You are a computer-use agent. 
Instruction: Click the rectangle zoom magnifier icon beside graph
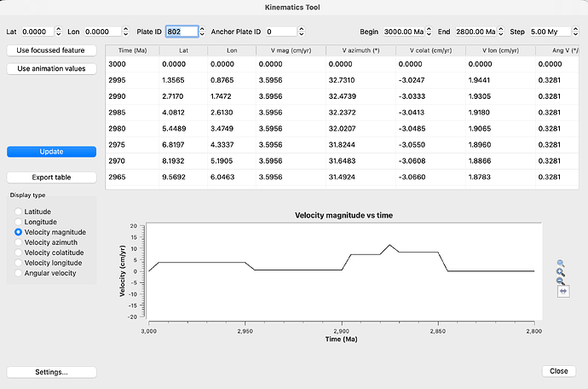pos(561,263)
